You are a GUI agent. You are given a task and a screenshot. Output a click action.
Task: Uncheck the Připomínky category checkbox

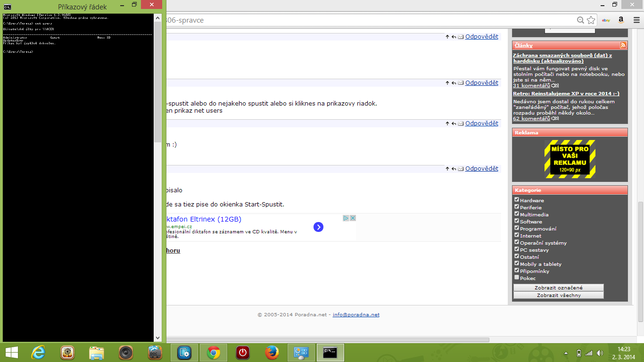point(517,270)
